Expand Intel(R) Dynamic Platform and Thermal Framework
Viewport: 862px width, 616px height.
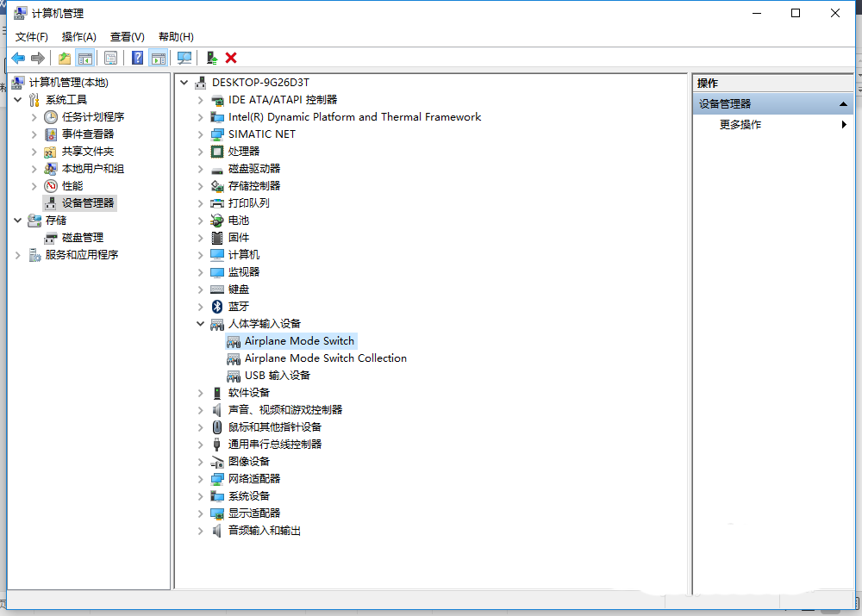(201, 117)
